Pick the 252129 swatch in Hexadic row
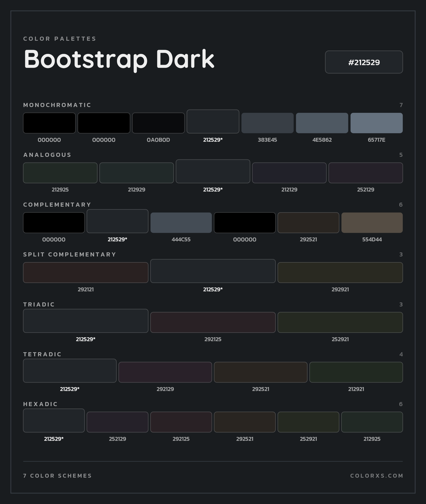426x504 pixels. pyautogui.click(x=117, y=422)
